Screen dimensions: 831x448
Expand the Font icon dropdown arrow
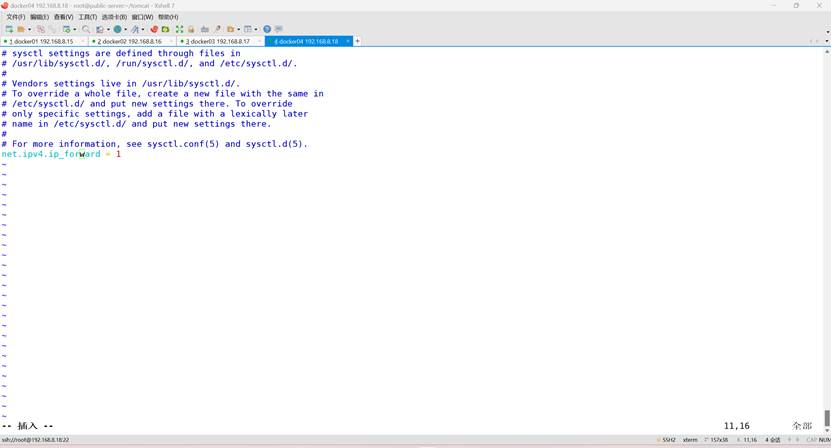[x=143, y=29]
